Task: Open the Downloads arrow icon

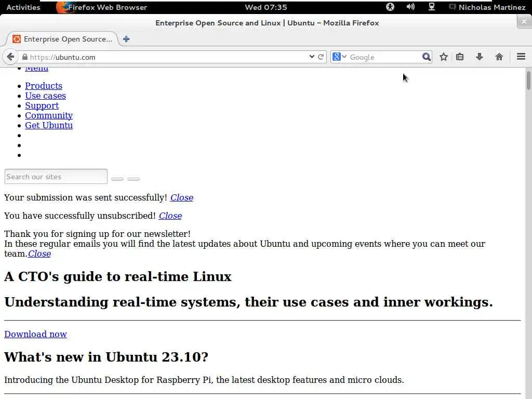Action: 479,57
